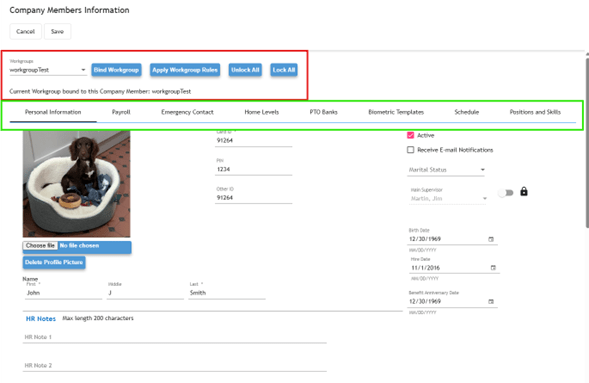
Task: Click the Bind Workgroup button
Action: pyautogui.click(x=116, y=70)
